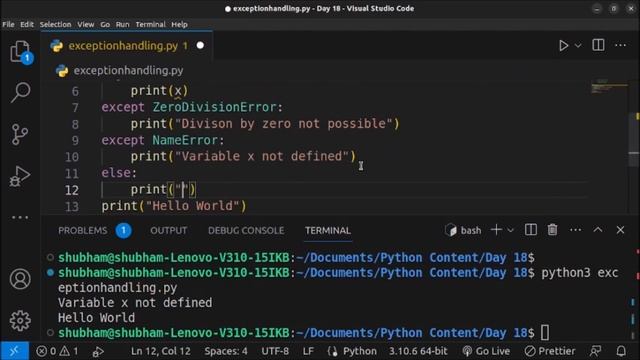This screenshot has height=360, width=640.
Task: Click the ZeroDivisionError text on line 7
Action: tap(214, 107)
